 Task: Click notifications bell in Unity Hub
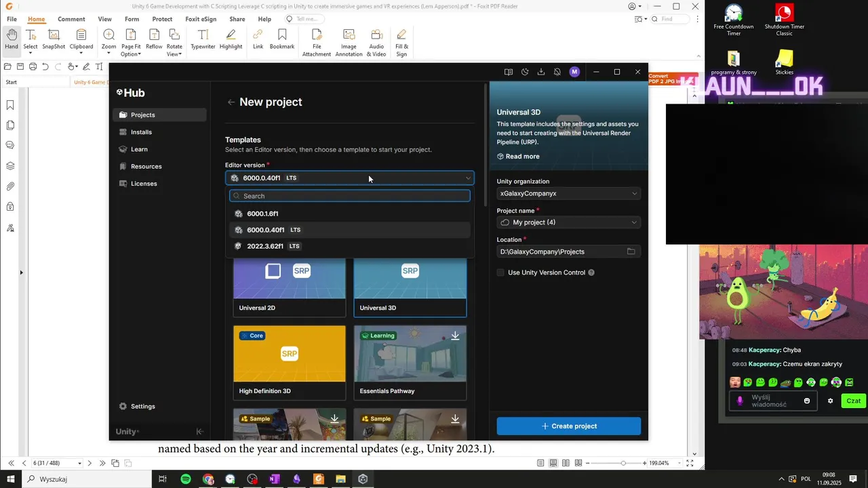click(x=557, y=72)
